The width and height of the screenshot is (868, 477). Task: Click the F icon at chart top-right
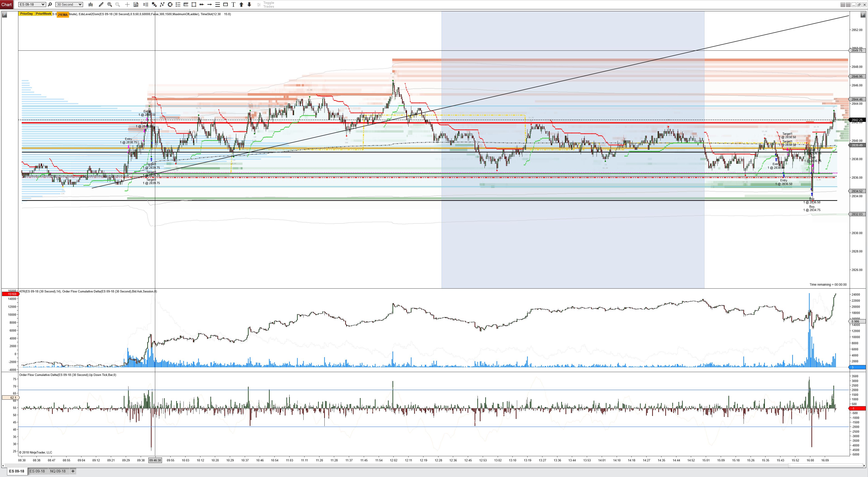click(863, 15)
